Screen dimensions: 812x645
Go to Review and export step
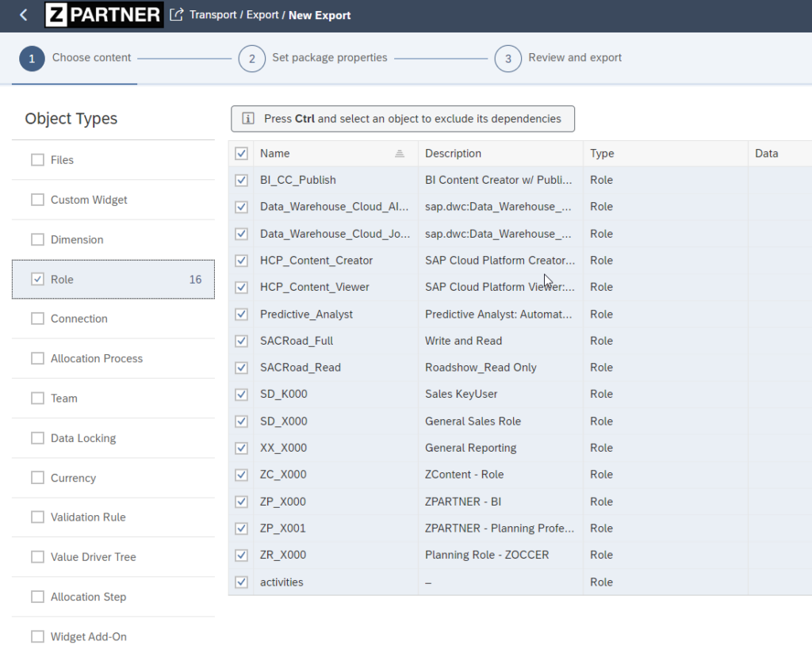[575, 58]
